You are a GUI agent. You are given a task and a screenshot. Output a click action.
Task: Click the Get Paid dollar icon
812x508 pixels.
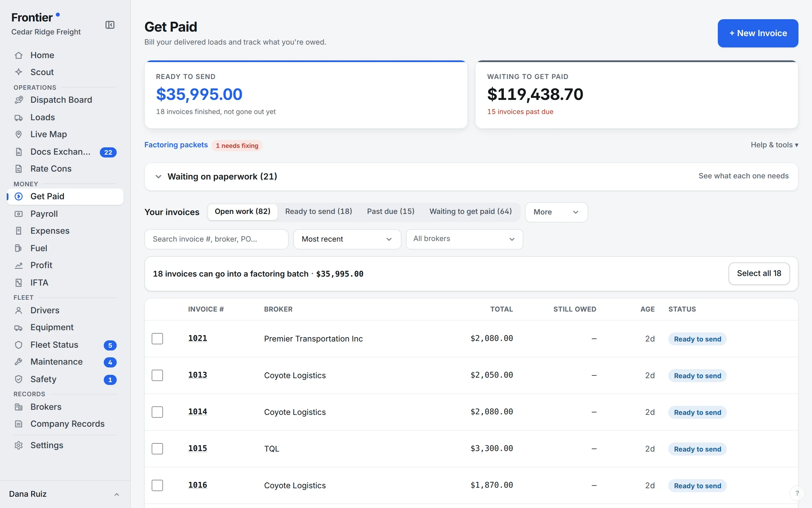(x=19, y=196)
